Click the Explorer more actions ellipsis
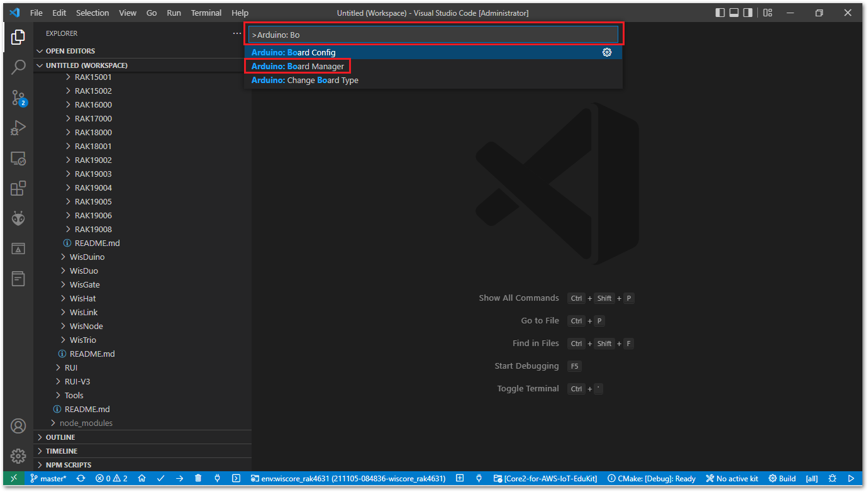Screen dimensions: 868x492 click(x=236, y=33)
